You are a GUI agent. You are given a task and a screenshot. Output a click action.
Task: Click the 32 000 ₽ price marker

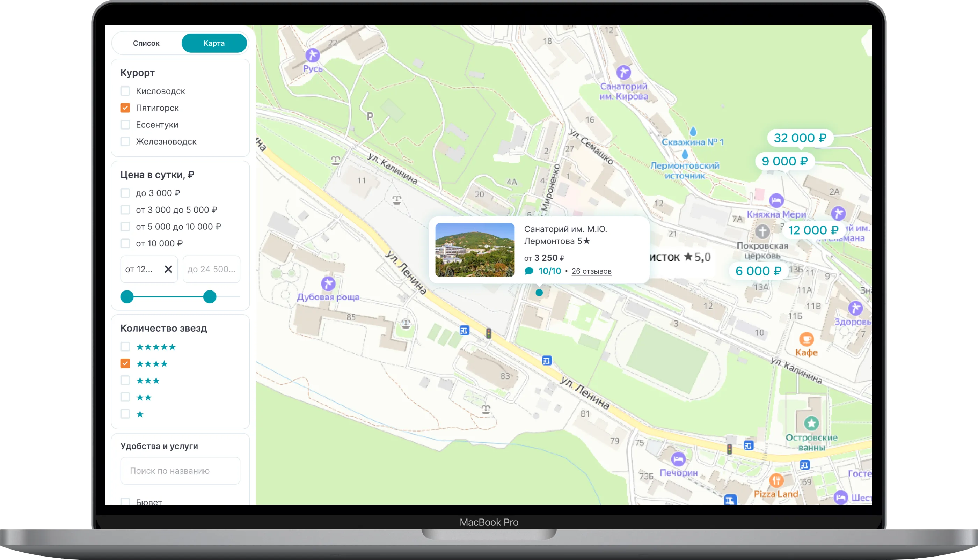tap(800, 138)
